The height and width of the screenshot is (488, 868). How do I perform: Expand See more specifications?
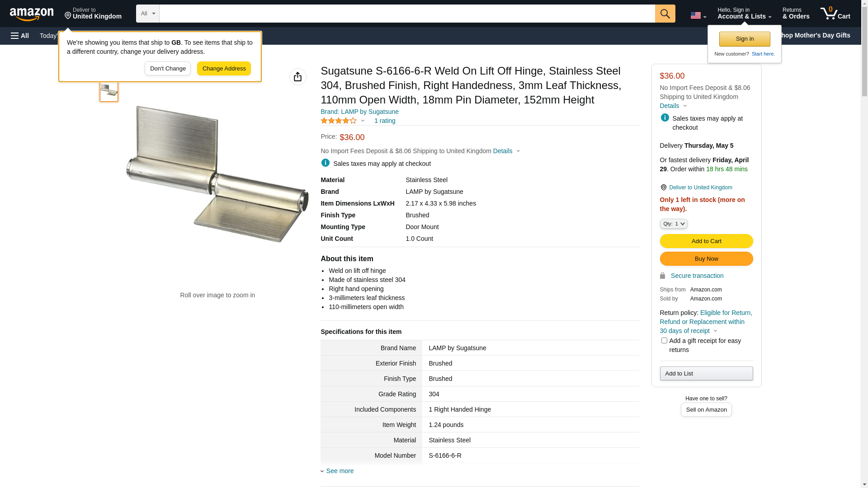tap(340, 471)
